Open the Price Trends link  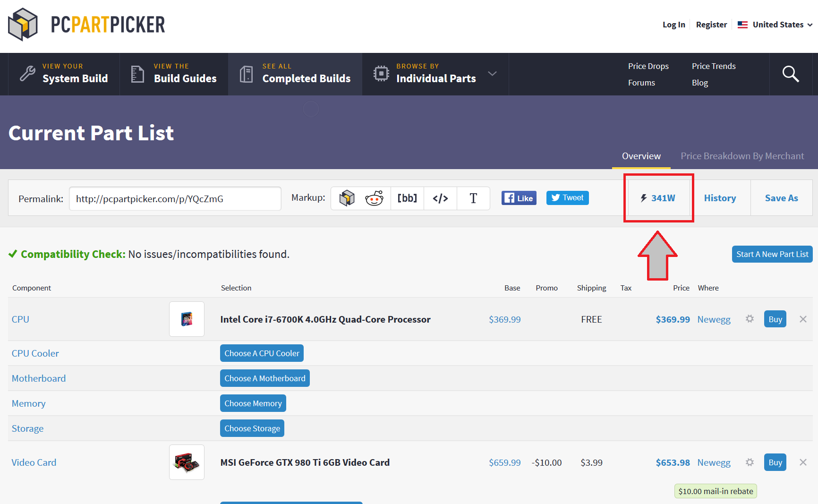[714, 66]
